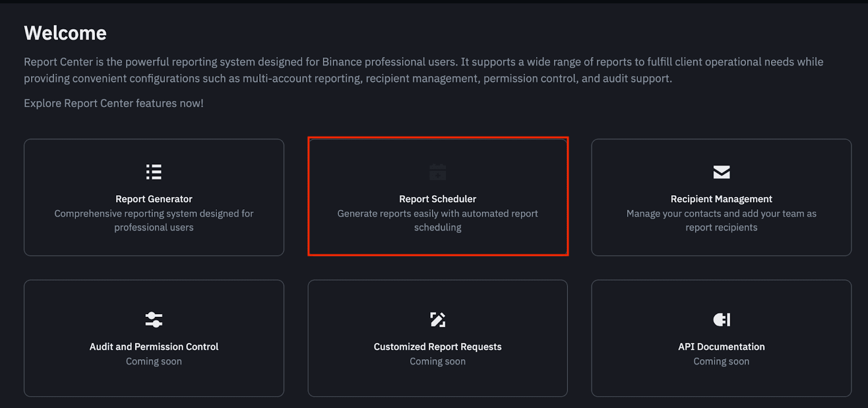This screenshot has width=868, height=408.
Task: Open the Report Scheduler title link
Action: tap(438, 199)
